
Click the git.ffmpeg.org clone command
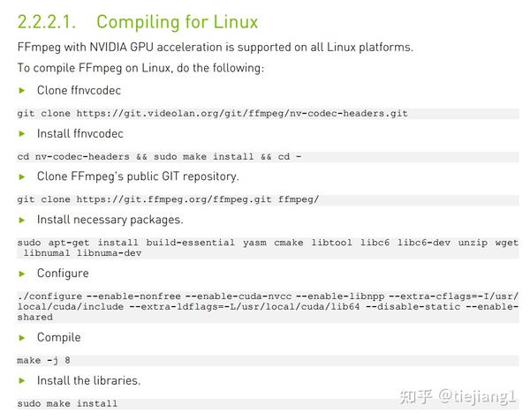168,199
